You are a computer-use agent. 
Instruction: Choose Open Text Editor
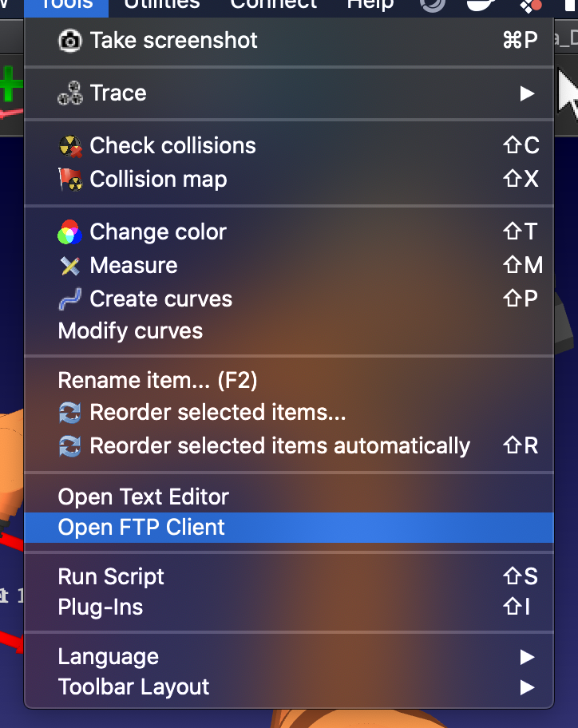pos(144,497)
